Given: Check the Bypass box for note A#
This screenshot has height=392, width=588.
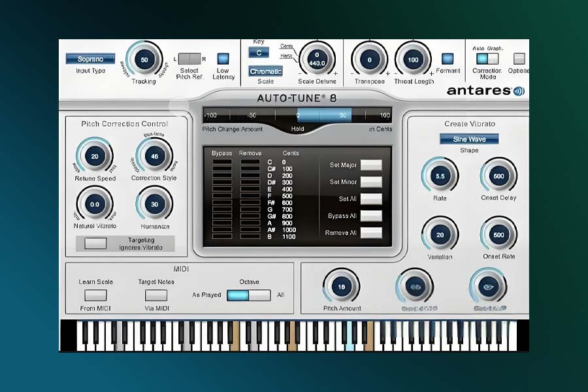Looking at the screenshot, I should pos(221,229).
